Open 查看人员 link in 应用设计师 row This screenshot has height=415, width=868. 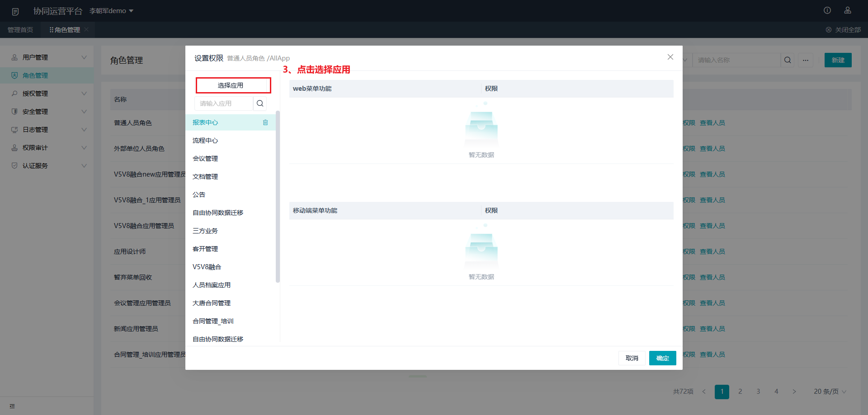click(x=712, y=252)
